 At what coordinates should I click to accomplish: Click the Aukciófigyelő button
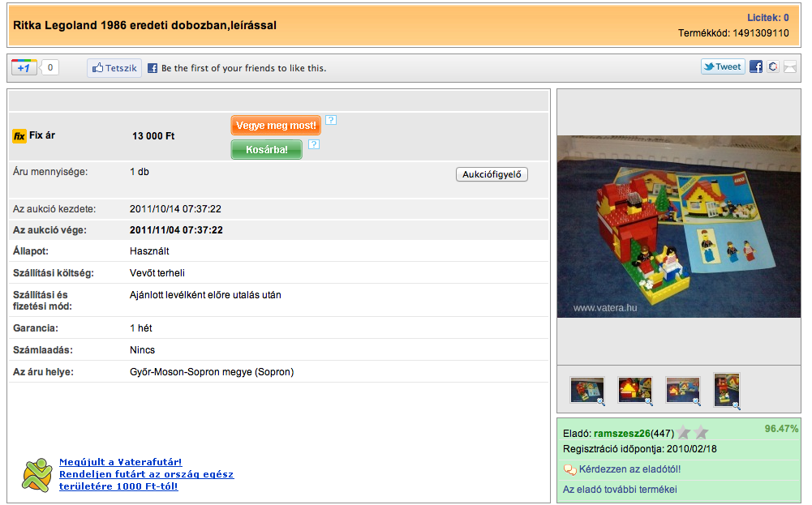click(492, 174)
